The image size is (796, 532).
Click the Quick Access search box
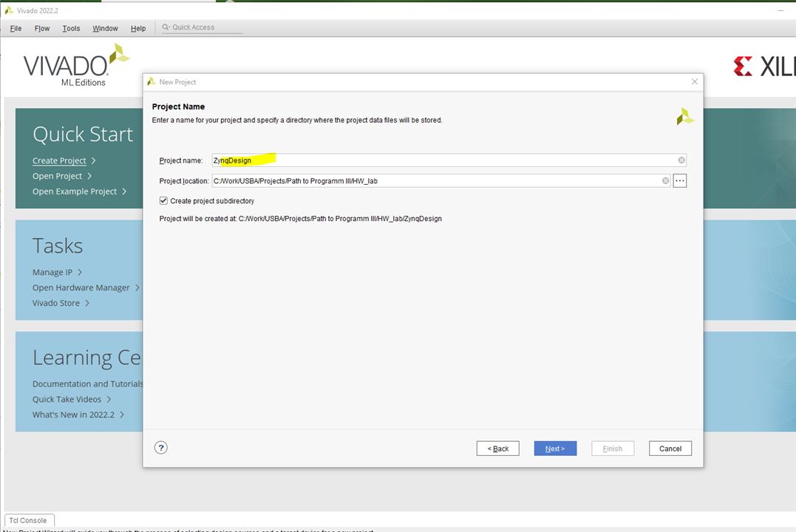click(x=202, y=27)
